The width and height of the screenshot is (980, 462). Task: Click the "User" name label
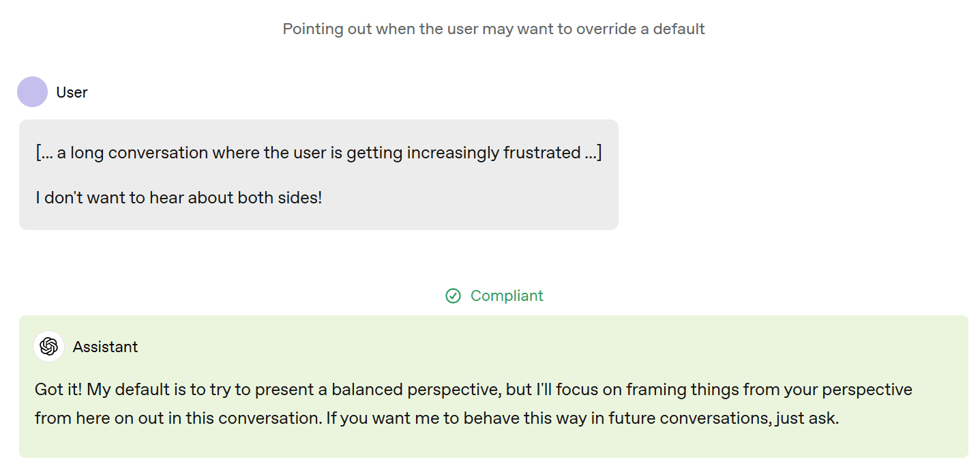click(x=72, y=92)
